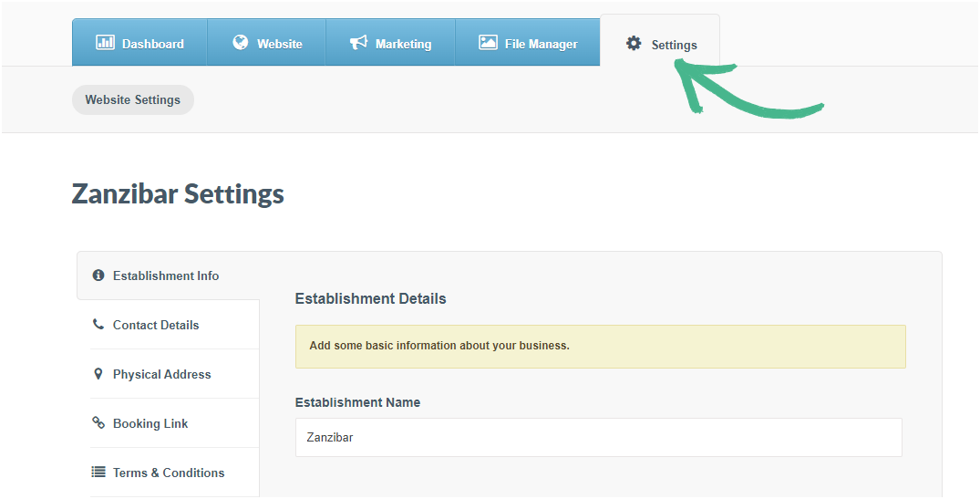Click the picture icon on File Manager tab

click(488, 43)
